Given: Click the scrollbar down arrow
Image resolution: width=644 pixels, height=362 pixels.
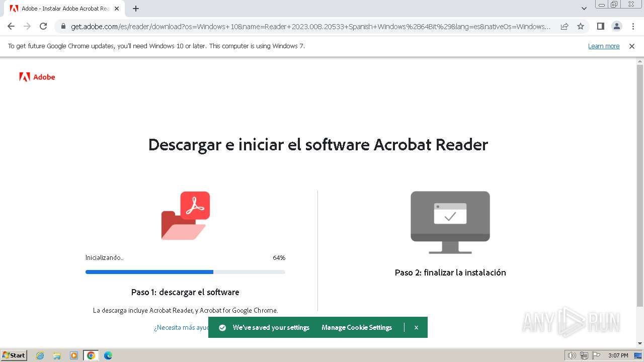Looking at the screenshot, I should tap(640, 343).
